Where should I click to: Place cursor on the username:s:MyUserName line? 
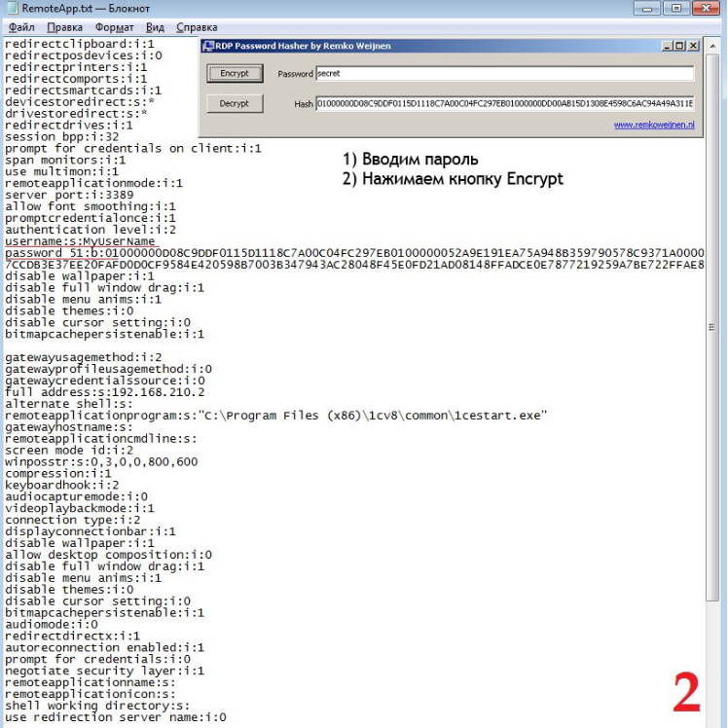coord(81,241)
